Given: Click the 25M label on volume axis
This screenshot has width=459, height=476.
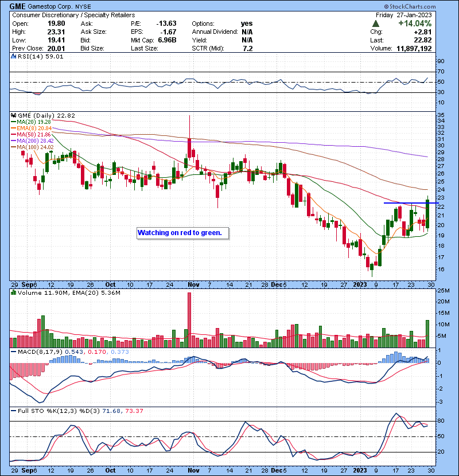Looking at the screenshot, I should coord(443,291).
